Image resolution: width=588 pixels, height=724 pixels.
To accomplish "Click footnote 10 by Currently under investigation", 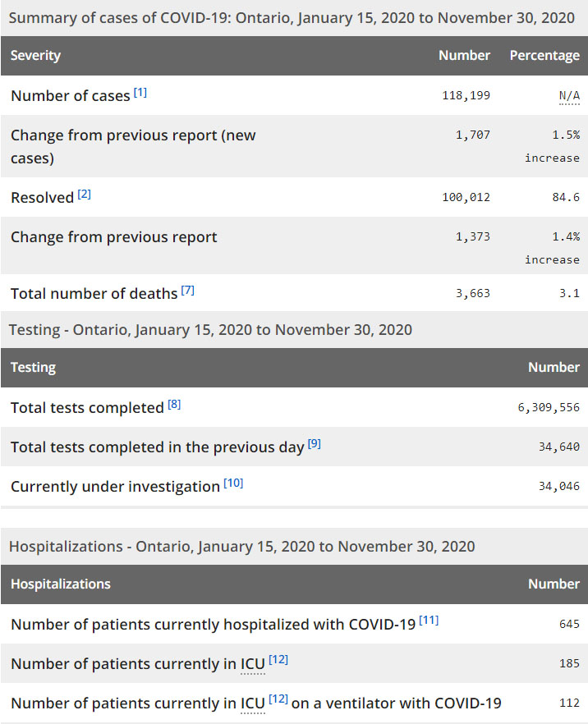I will pos(233,483).
